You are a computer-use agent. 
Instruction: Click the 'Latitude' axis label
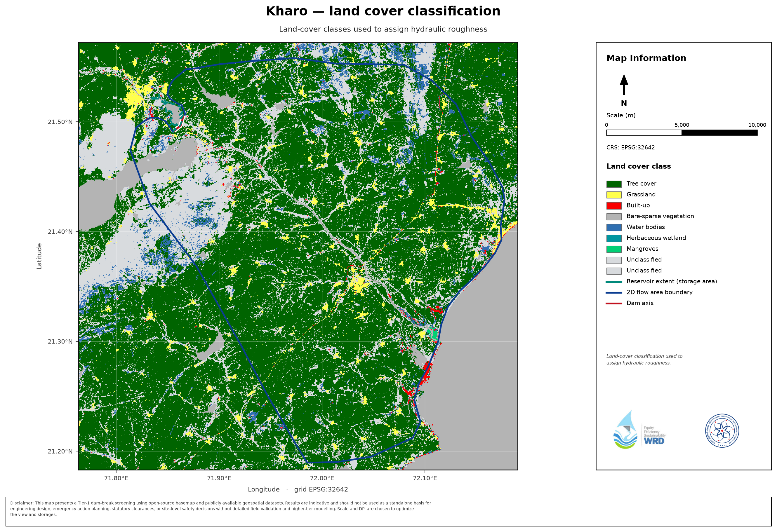(x=39, y=256)
